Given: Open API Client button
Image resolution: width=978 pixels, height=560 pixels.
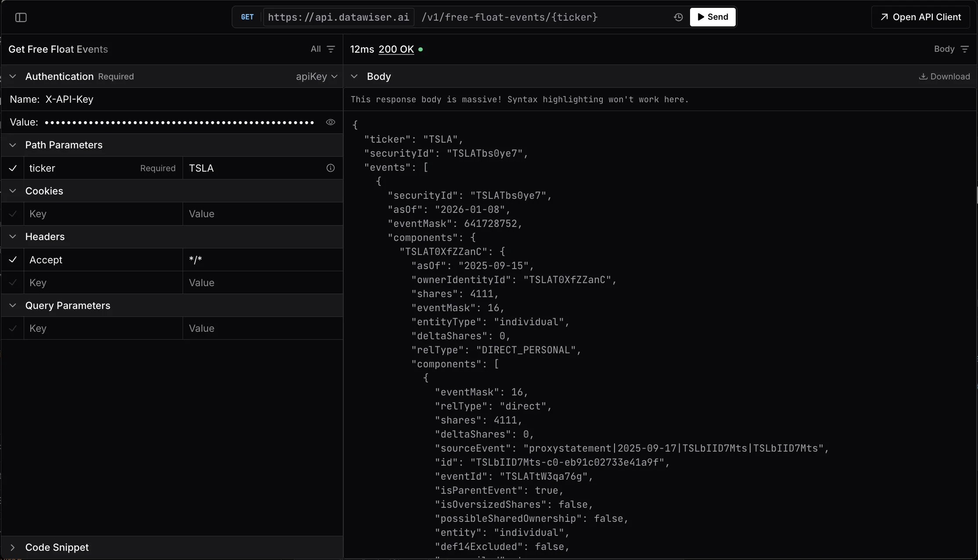Looking at the screenshot, I should [920, 17].
